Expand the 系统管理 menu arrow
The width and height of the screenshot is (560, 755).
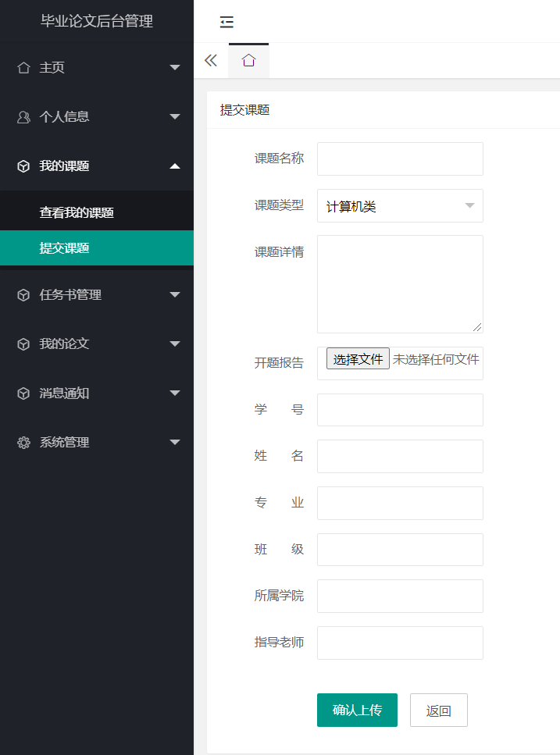(175, 442)
